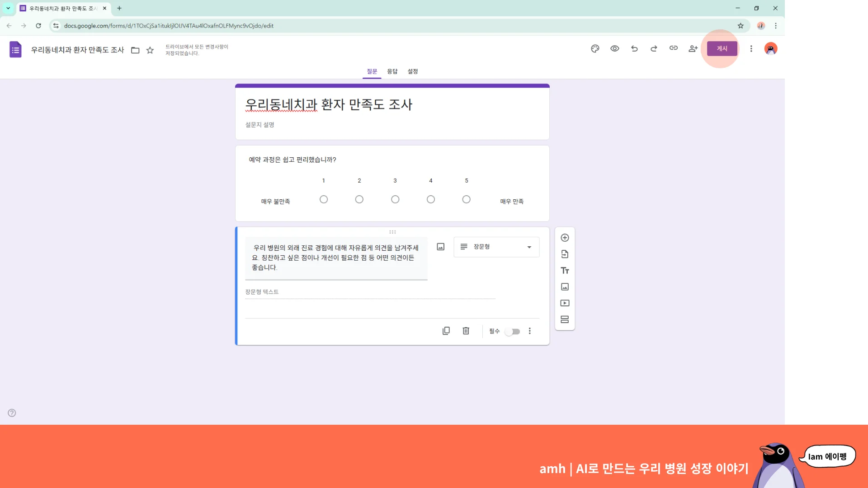Add a video with the sidebar icon
Image resolution: width=868 pixels, height=488 pixels.
point(565,303)
